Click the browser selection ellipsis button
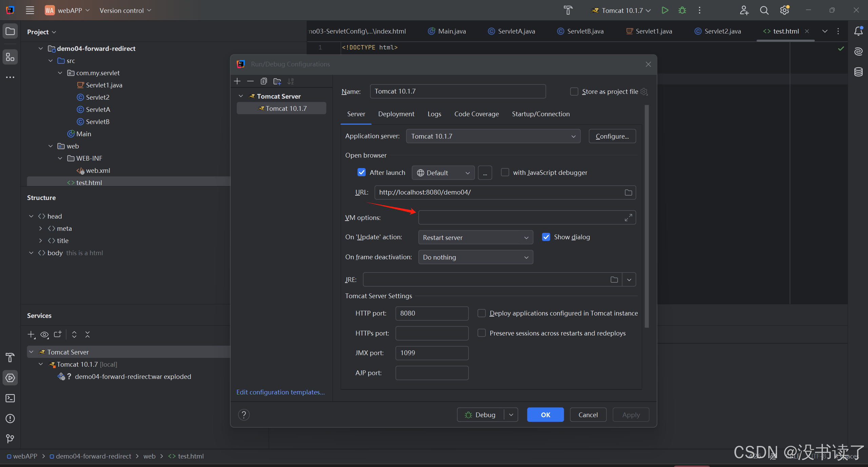The image size is (868, 467). (485, 173)
